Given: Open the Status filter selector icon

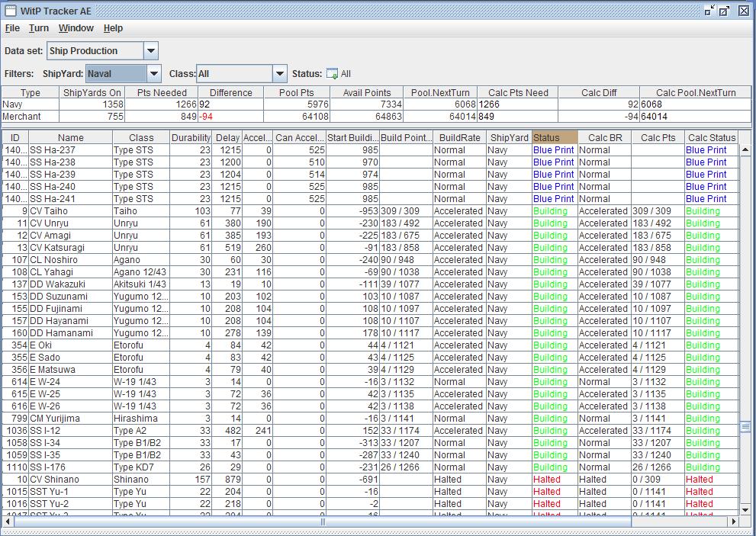Looking at the screenshot, I should (x=332, y=74).
